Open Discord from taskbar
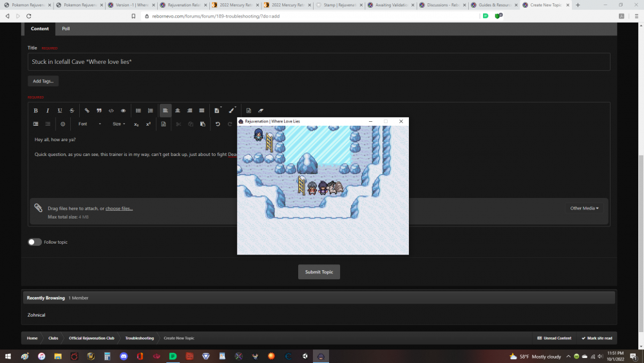Viewport: 644px width, 363px height. (x=124, y=357)
